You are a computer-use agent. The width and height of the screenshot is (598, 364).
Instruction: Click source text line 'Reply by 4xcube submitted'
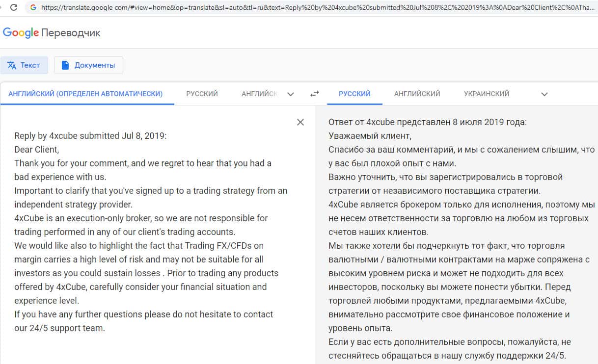(x=90, y=136)
